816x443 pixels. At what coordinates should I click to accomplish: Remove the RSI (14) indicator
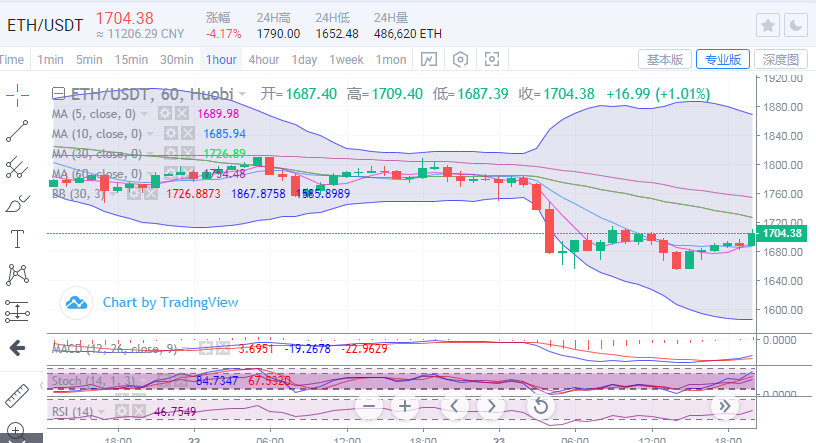tap(138, 411)
